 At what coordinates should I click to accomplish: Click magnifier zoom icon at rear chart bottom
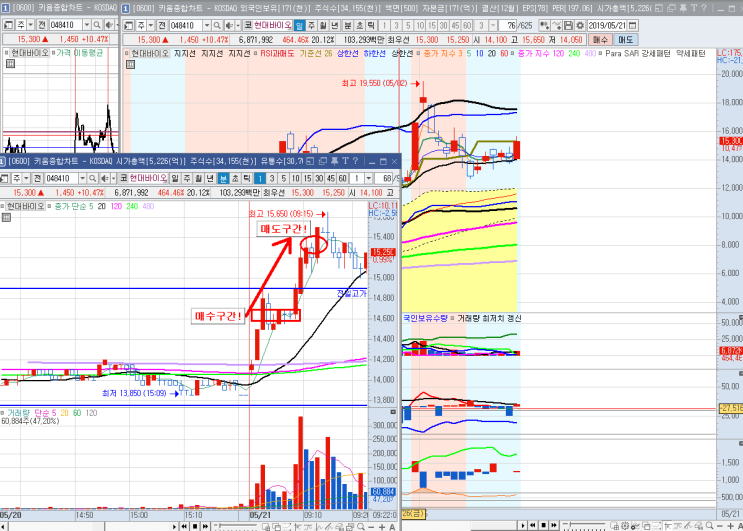tap(709, 526)
